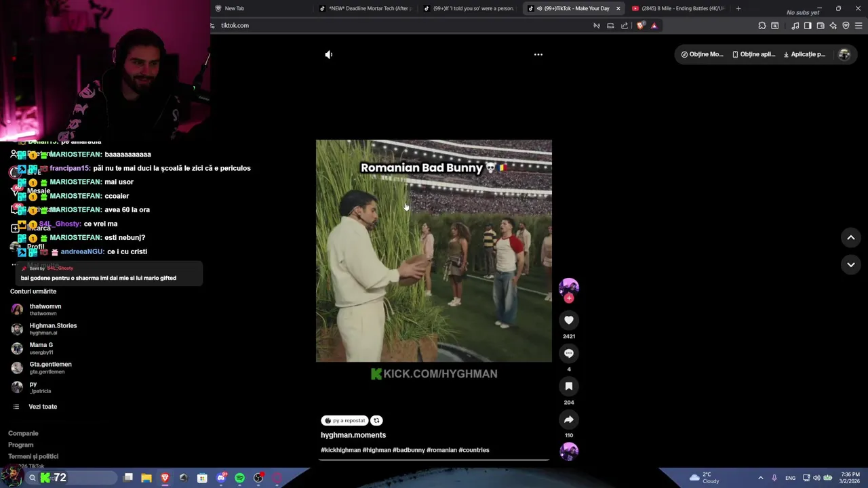Expand the Program footer section
This screenshot has width=868, height=488.
click(x=20, y=445)
